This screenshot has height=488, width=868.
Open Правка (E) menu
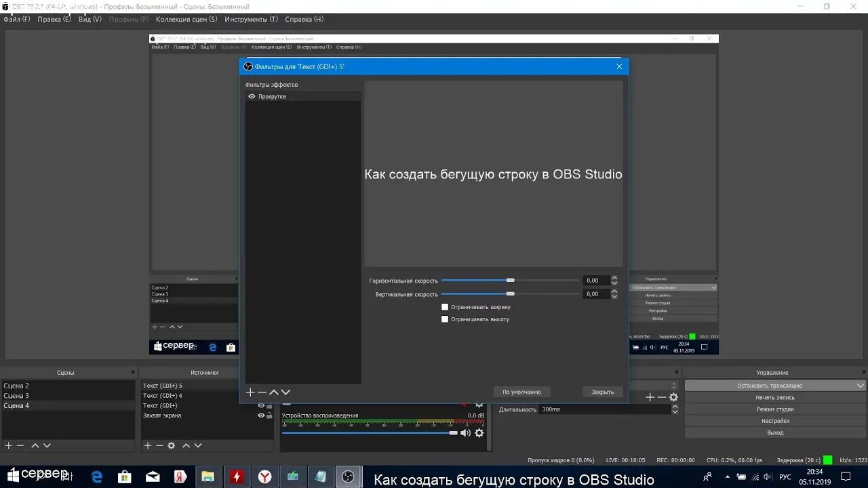click(54, 19)
